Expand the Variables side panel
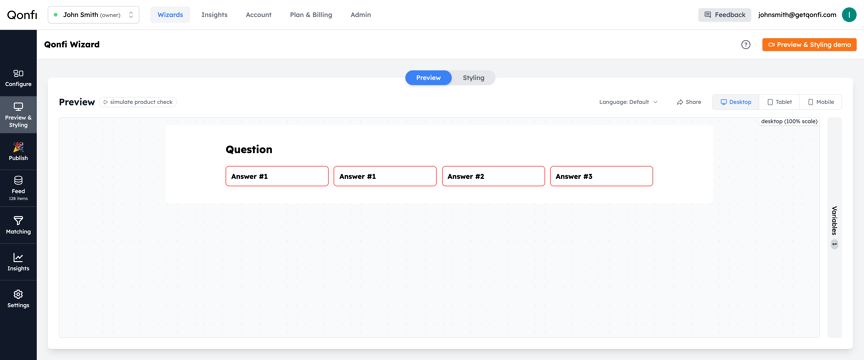Screen dimensions: 864x360 [834, 227]
